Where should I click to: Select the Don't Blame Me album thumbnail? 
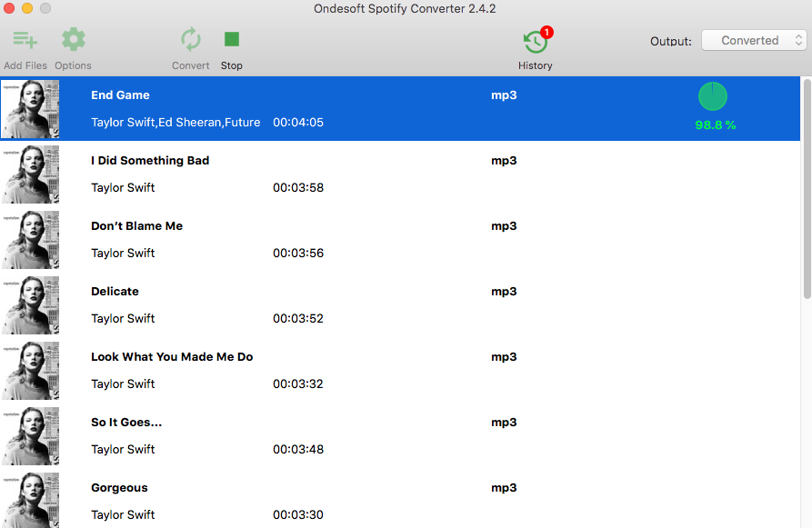click(x=30, y=240)
